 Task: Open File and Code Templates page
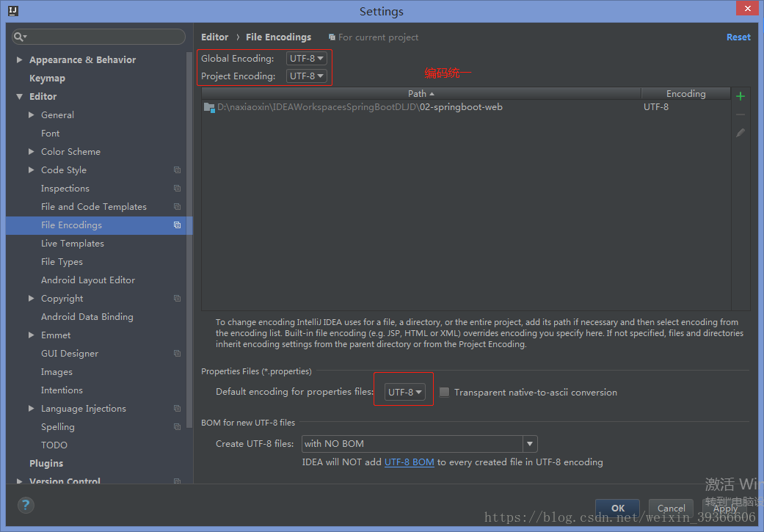[93, 207]
